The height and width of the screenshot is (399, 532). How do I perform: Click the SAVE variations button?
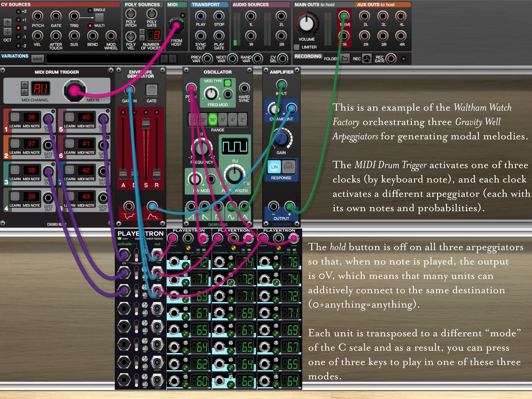click(x=38, y=59)
